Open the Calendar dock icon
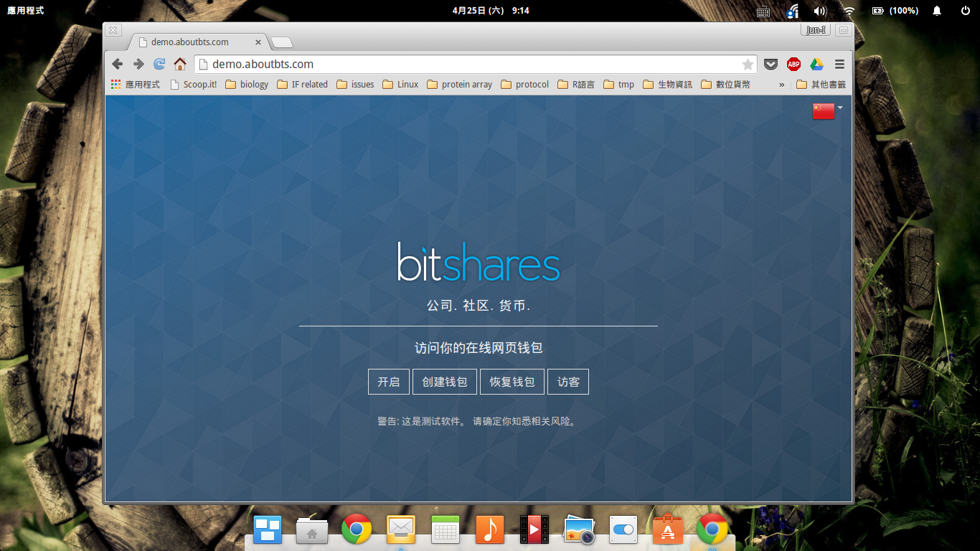 [446, 529]
